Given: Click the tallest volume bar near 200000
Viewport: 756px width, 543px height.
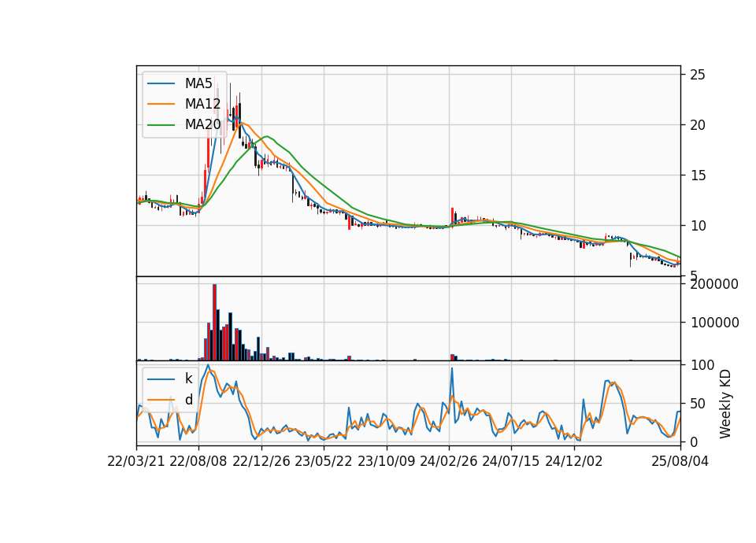Looking at the screenshot, I should [214, 322].
